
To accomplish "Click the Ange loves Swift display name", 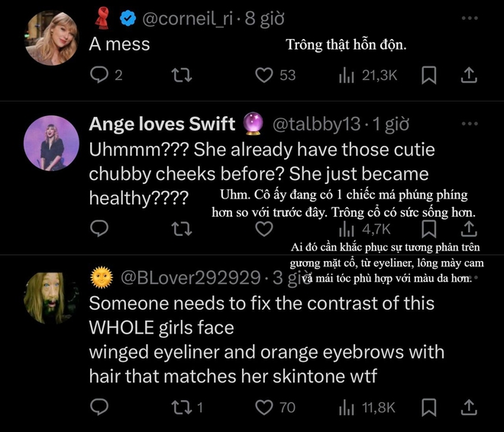I will click(x=163, y=124).
